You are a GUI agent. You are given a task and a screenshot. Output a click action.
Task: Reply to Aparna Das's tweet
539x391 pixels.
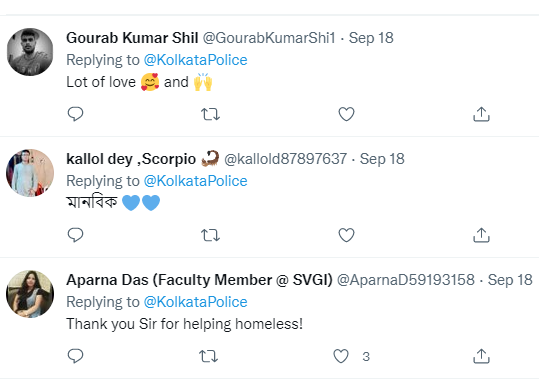coord(75,356)
